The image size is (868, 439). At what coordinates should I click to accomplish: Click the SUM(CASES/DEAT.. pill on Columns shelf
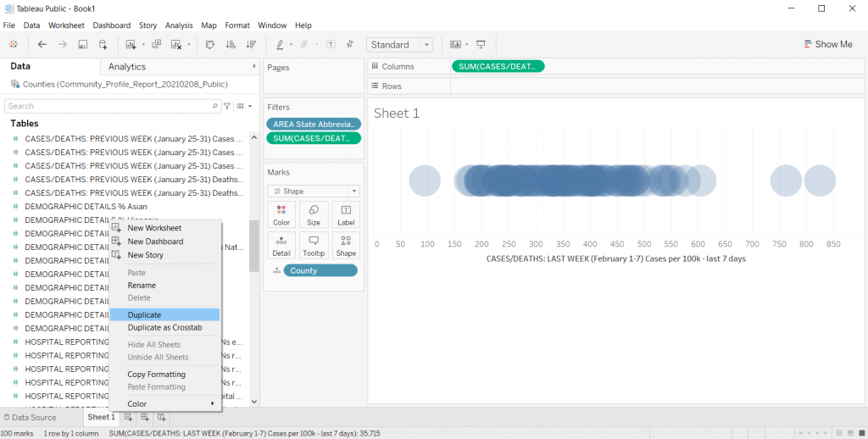[x=498, y=66]
